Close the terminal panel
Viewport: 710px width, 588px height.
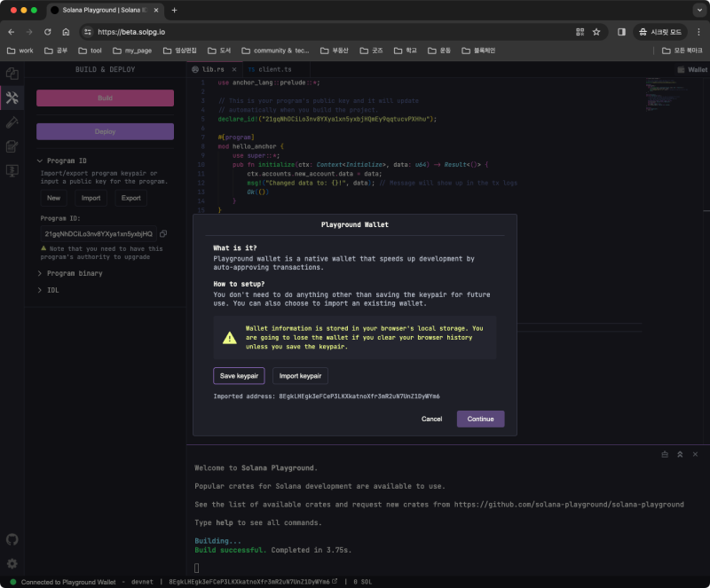point(695,454)
